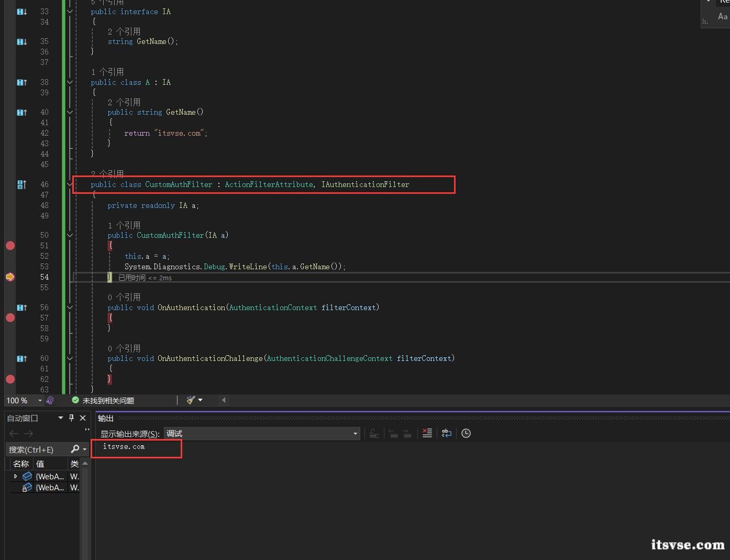
Task: Click the 未找到相关问题 status text
Action: pyautogui.click(x=108, y=400)
